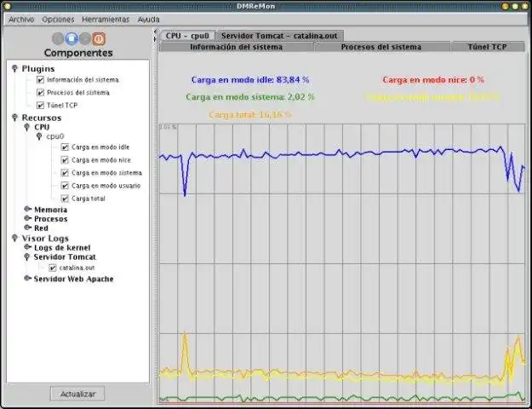Expand the Servidor Web Apache node

28,279
